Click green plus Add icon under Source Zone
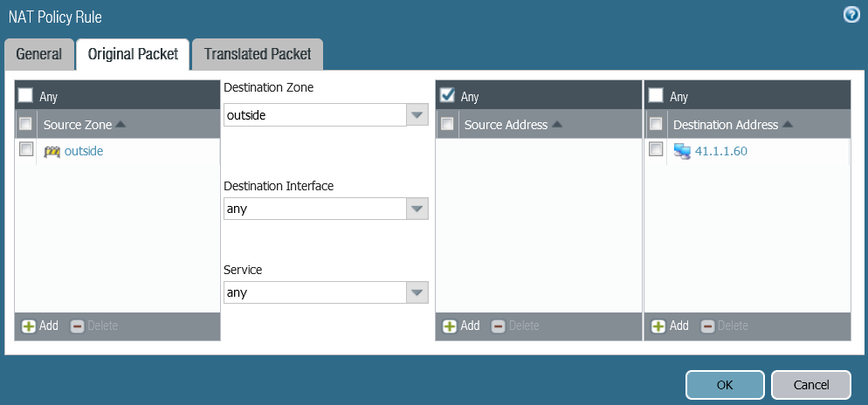 [29, 326]
